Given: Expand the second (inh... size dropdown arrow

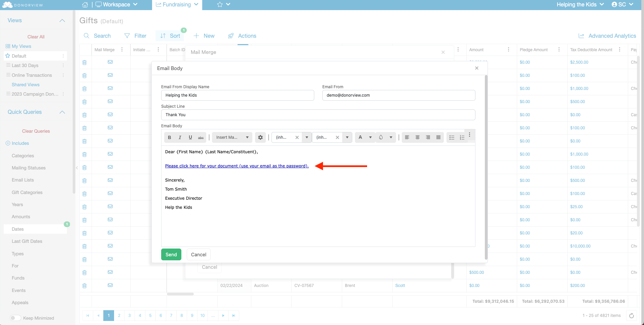Looking at the screenshot, I should pyautogui.click(x=347, y=137).
